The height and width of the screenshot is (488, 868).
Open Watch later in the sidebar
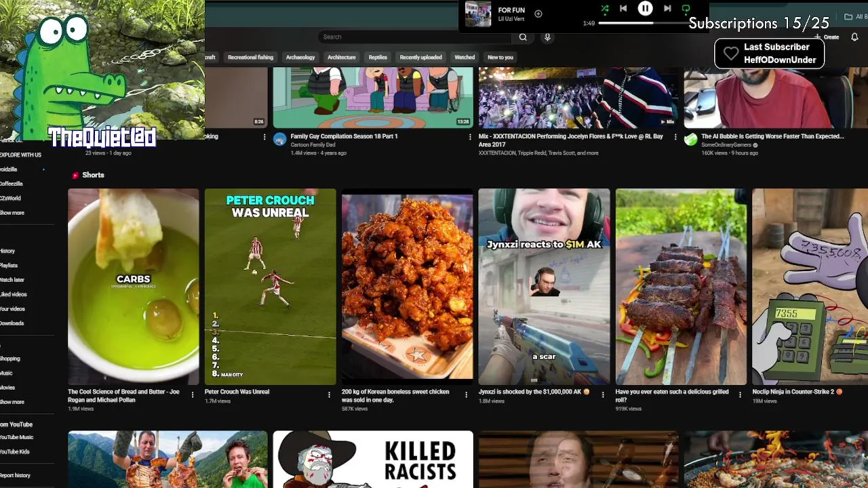pyautogui.click(x=12, y=280)
